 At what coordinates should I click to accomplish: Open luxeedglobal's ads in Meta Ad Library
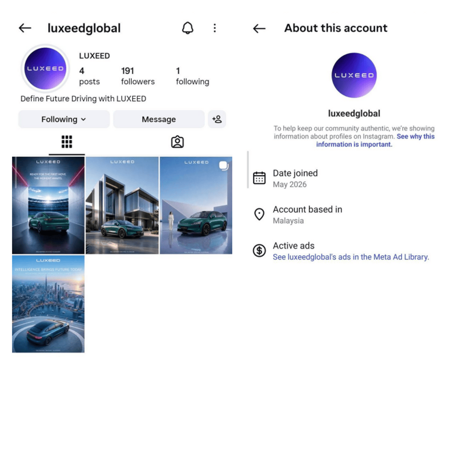click(x=351, y=257)
